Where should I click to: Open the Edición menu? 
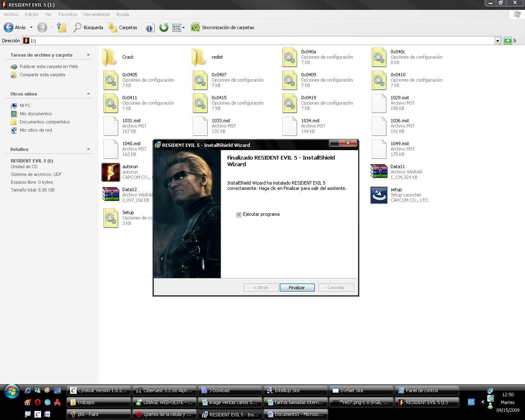[32, 14]
